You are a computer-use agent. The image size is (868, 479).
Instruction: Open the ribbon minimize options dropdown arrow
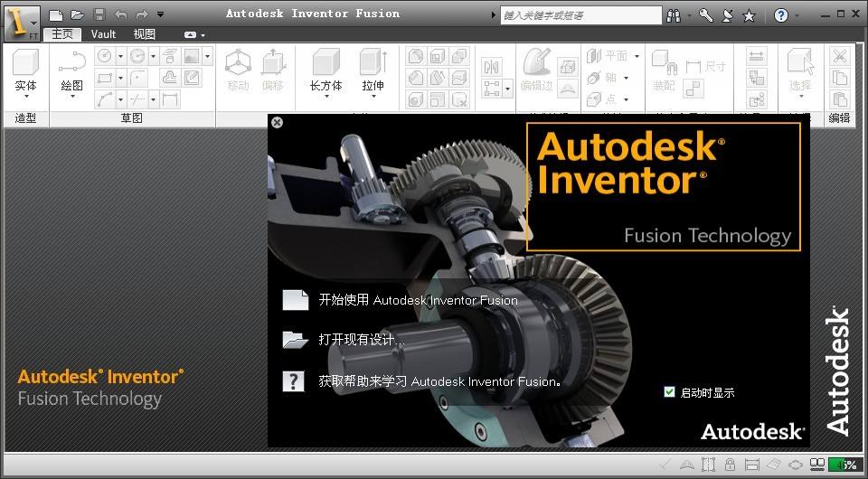coord(203,35)
